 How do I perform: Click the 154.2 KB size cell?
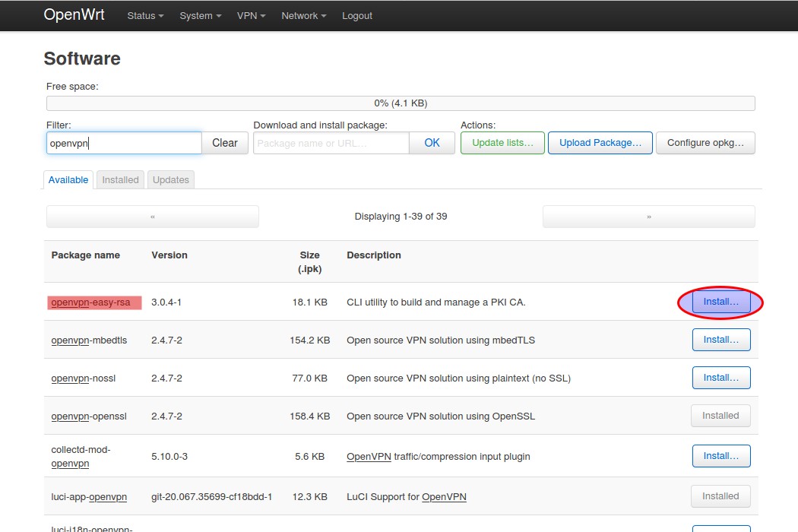(x=309, y=340)
